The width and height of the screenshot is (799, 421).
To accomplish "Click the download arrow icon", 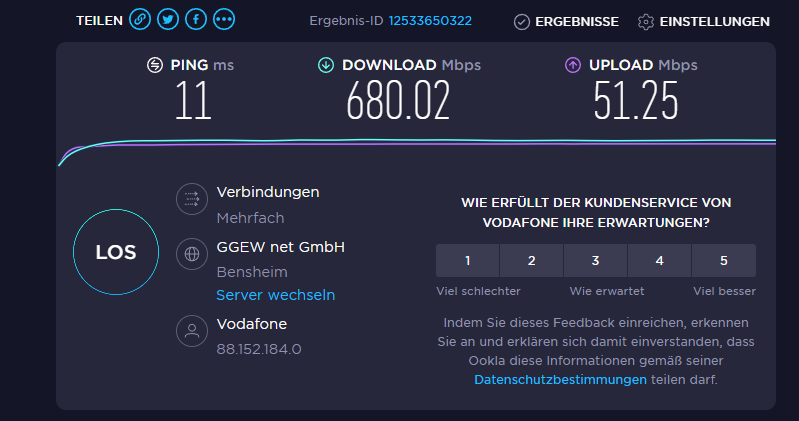I will click(325, 65).
